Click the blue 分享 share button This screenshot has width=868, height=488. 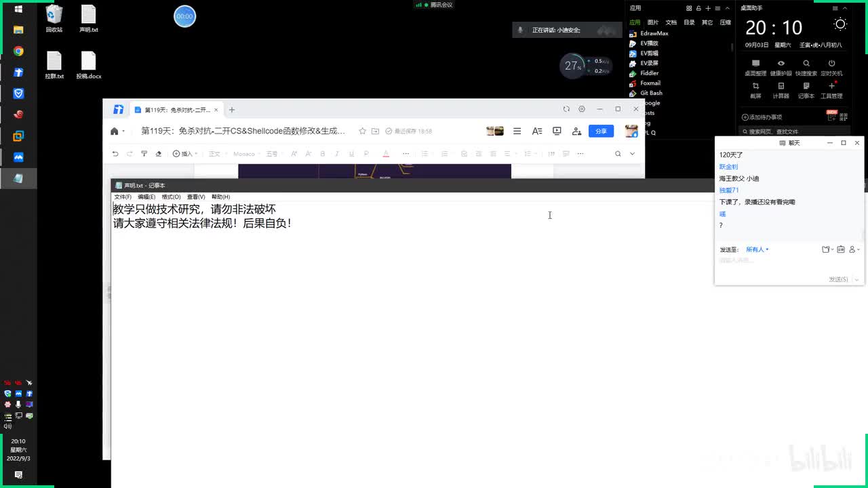click(601, 131)
